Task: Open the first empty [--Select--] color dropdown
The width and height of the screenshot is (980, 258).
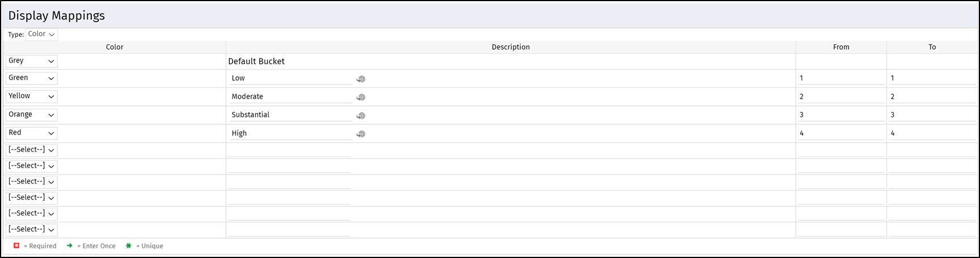Action: (x=32, y=150)
